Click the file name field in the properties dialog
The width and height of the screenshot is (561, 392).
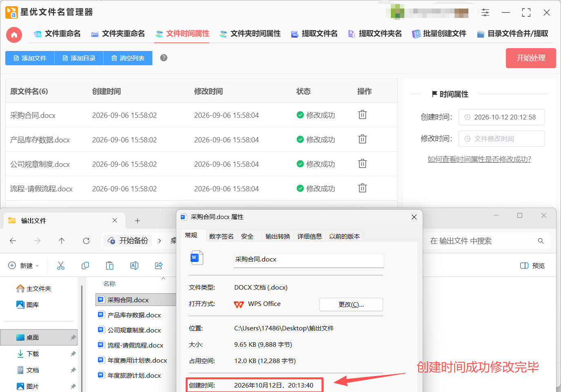[x=309, y=261]
